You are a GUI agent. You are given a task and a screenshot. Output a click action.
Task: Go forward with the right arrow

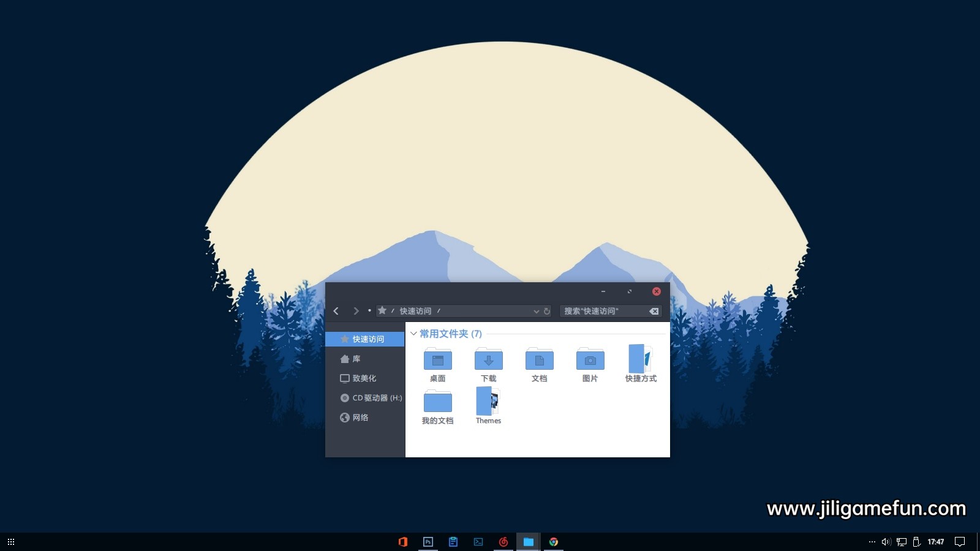pyautogui.click(x=356, y=311)
